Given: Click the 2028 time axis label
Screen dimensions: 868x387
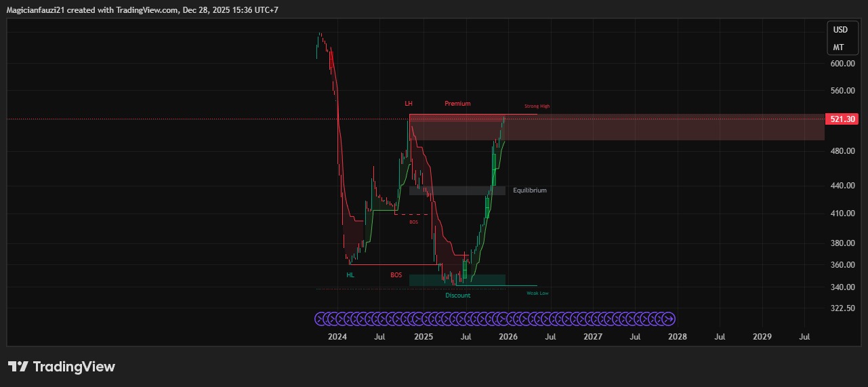Looking at the screenshot, I should (x=677, y=336).
